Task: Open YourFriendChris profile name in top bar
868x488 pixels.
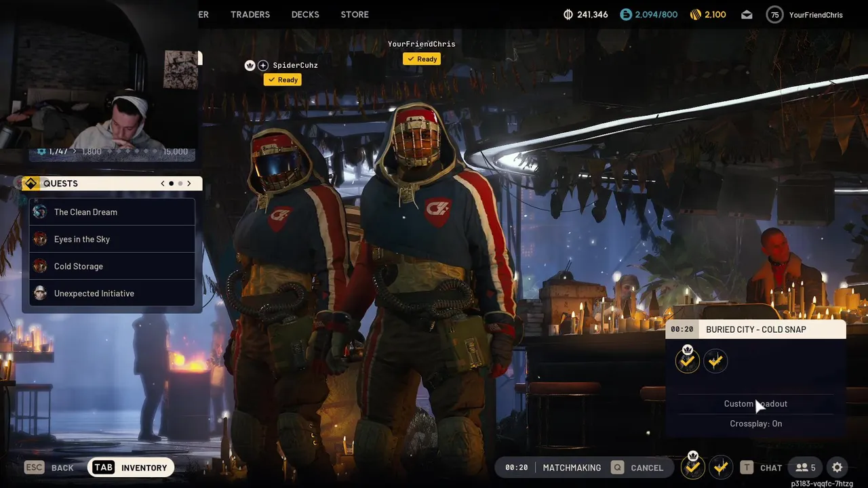Action: pos(816,14)
